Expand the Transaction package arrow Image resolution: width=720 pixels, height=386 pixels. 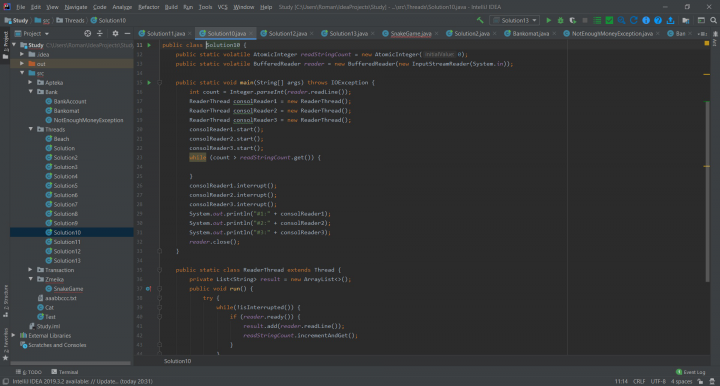pos(30,270)
